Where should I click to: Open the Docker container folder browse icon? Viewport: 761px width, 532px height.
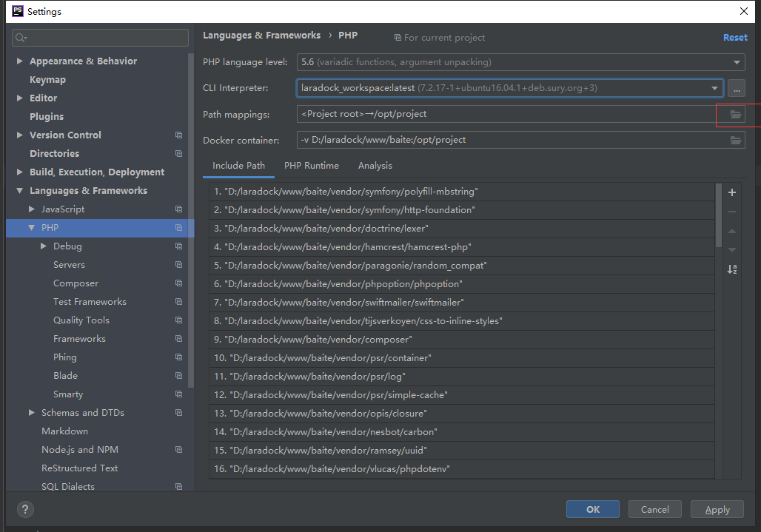coord(735,140)
